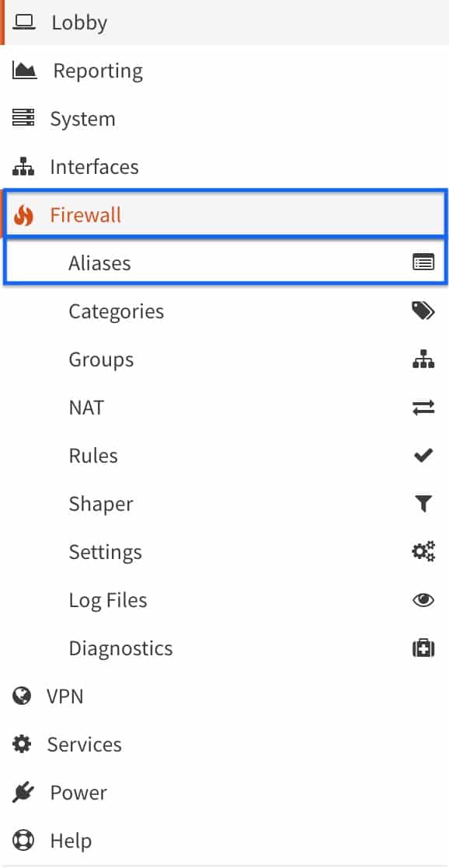Click the flame icon beside Firewall

(23, 215)
